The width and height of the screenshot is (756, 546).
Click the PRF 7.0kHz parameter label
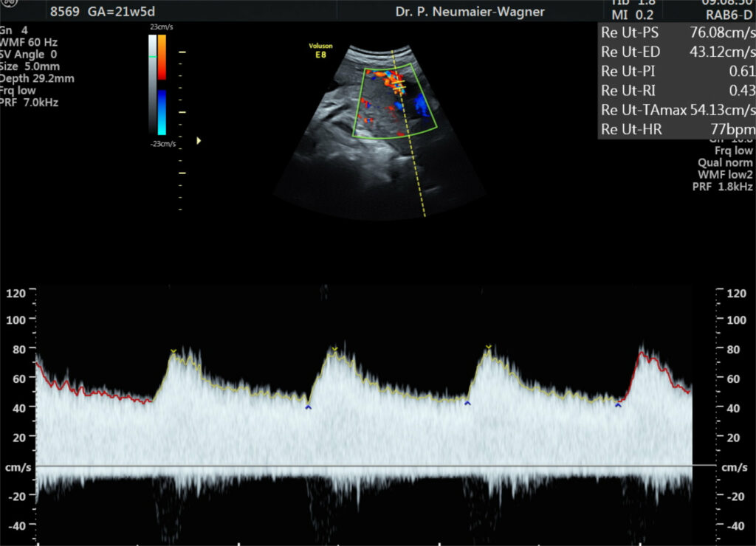(x=29, y=103)
